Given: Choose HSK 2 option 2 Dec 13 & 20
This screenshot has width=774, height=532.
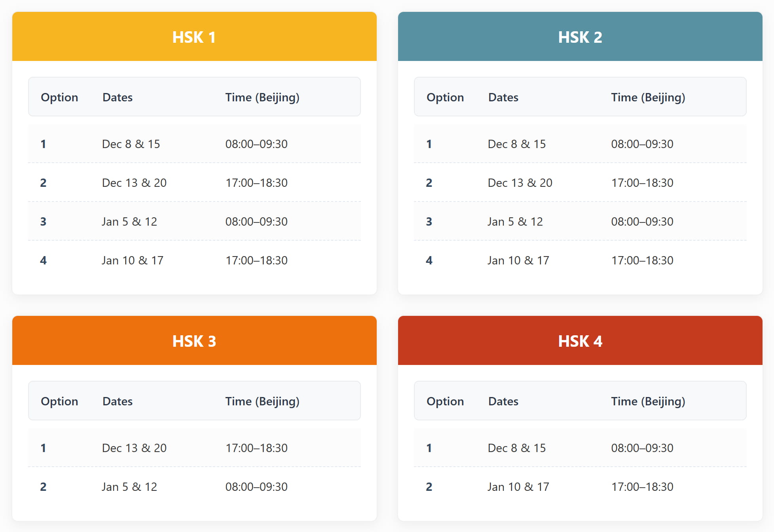Looking at the screenshot, I should 520,182.
